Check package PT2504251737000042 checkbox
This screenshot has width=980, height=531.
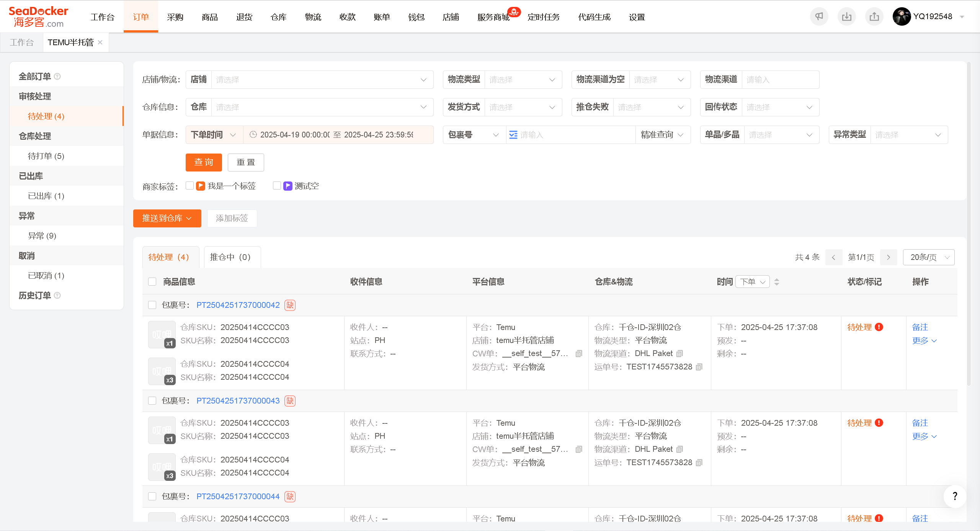coord(152,305)
